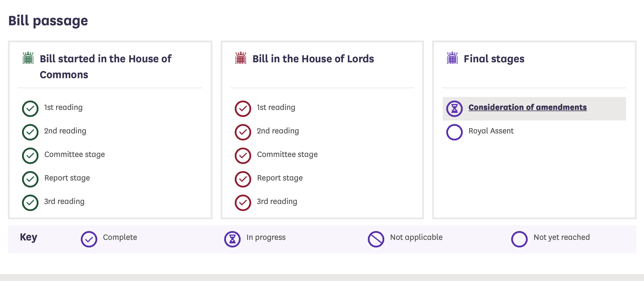The image size is (644, 281).
Task: Select Commons 2nd reading stage text
Action: [x=65, y=131]
